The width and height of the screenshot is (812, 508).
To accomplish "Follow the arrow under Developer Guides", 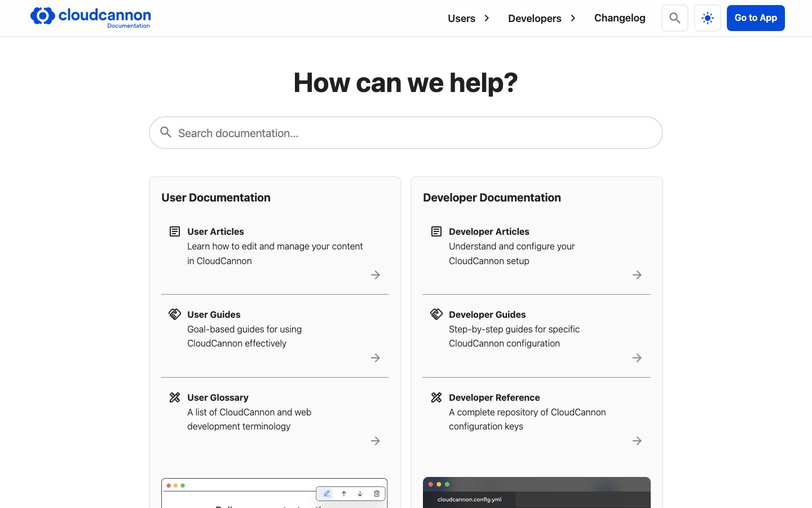I will pos(637,358).
